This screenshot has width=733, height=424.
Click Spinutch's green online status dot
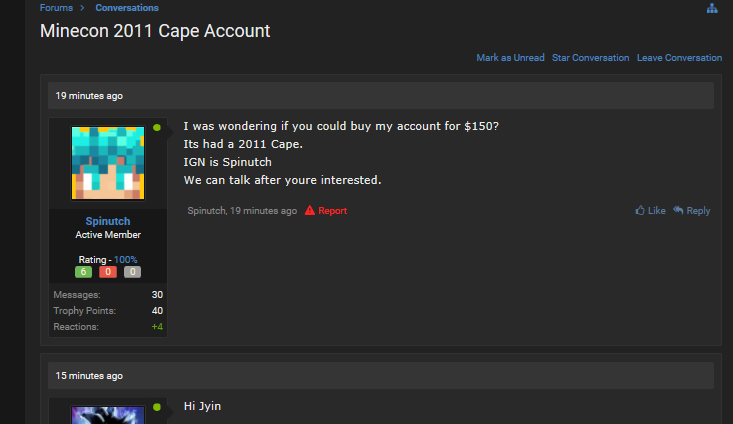click(x=157, y=128)
